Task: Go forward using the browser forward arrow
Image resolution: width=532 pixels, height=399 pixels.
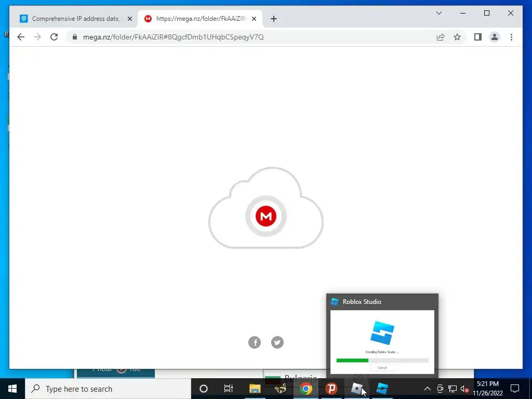Action: pyautogui.click(x=37, y=37)
